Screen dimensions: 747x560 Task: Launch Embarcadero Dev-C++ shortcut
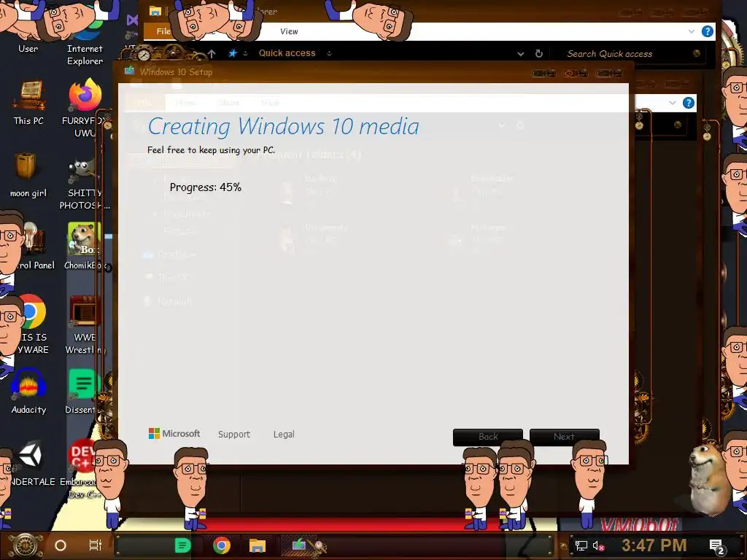[82, 469]
